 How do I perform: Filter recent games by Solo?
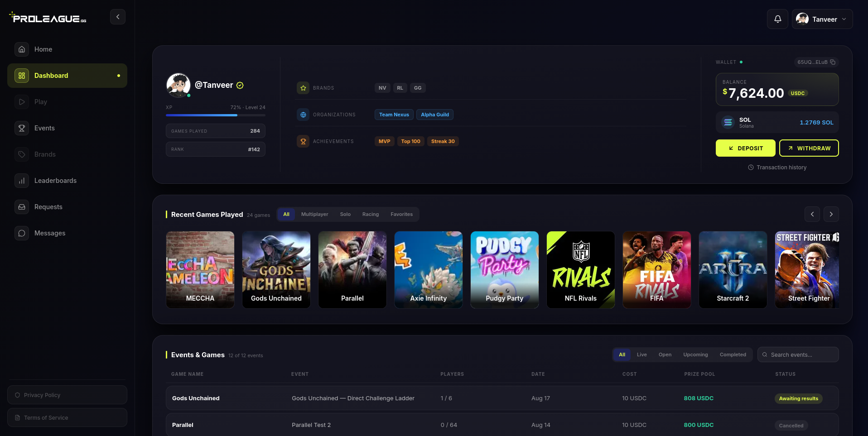coord(345,214)
